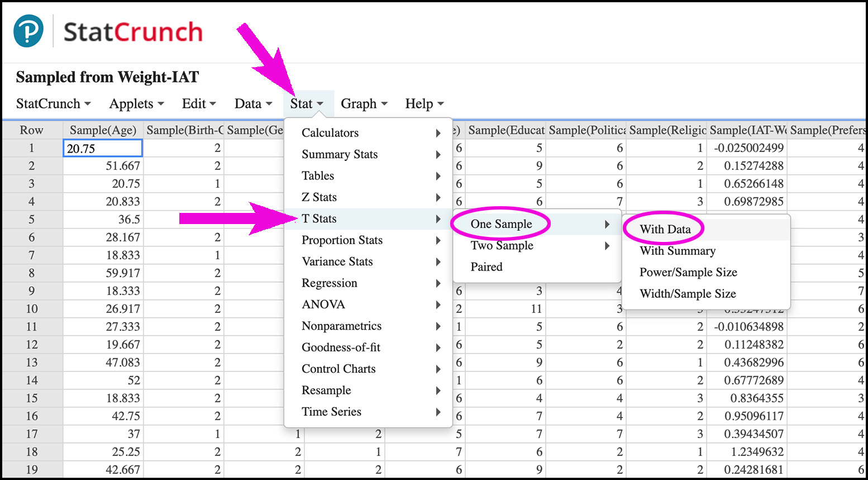Click the cell with value 1.2349632

click(x=747, y=452)
